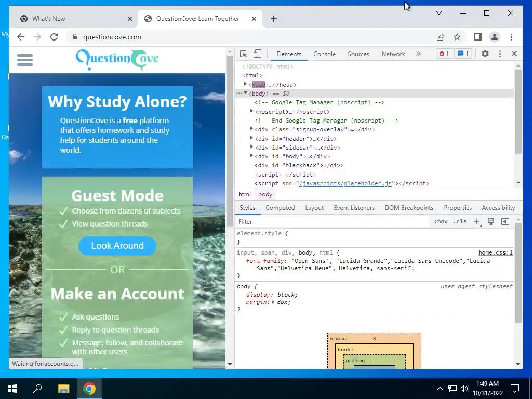Open the body row three-dot actions
This screenshot has height=399, width=532.
[239, 94]
